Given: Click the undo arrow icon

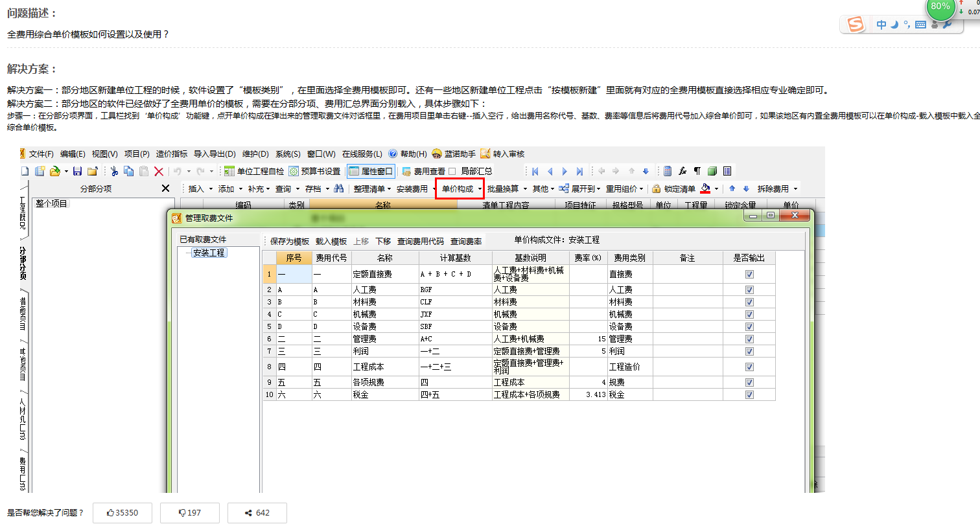Looking at the screenshot, I should [x=177, y=171].
